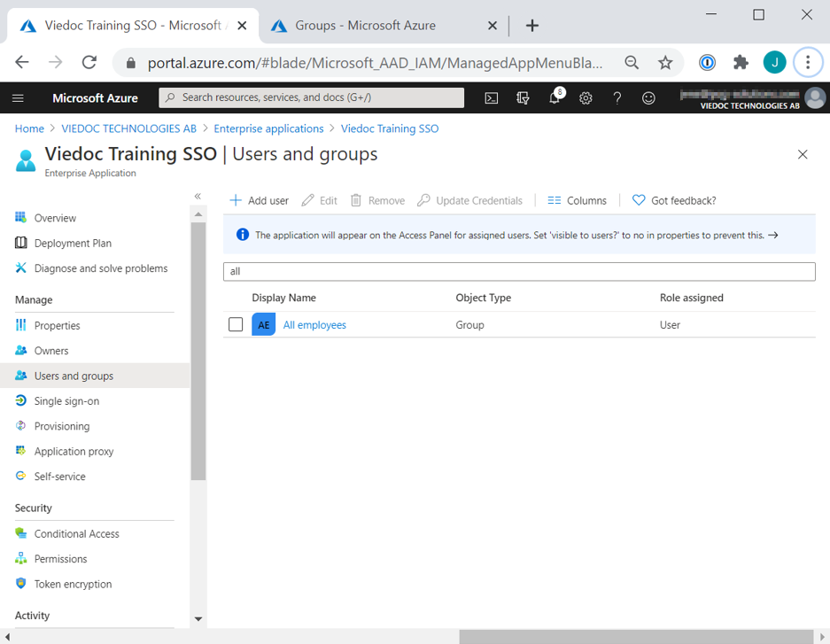
Task: Open the Azure hamburger portal menu
Action: coord(18,98)
